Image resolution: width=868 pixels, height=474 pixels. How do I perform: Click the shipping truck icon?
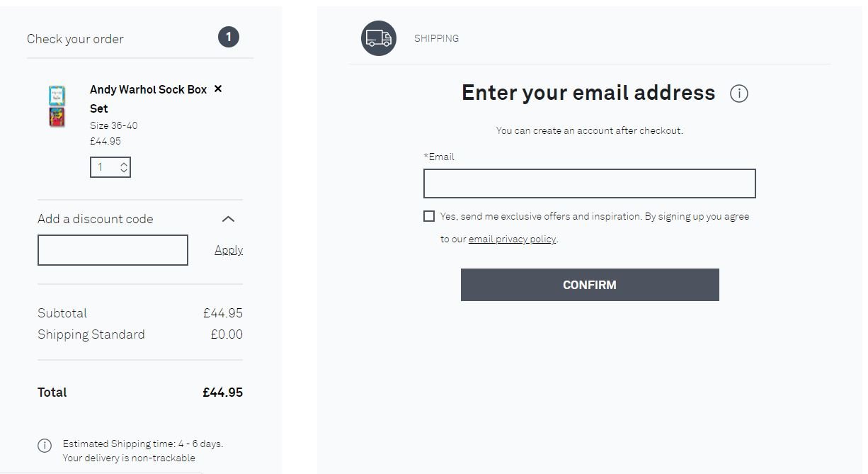coord(379,38)
